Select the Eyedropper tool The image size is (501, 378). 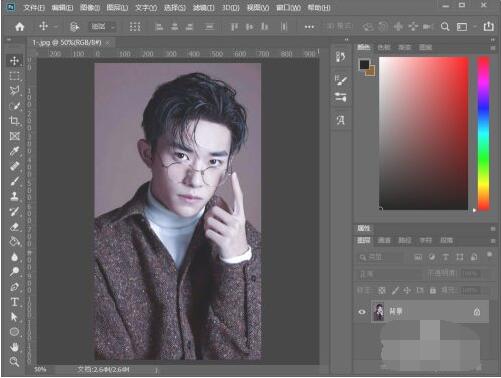(x=14, y=151)
